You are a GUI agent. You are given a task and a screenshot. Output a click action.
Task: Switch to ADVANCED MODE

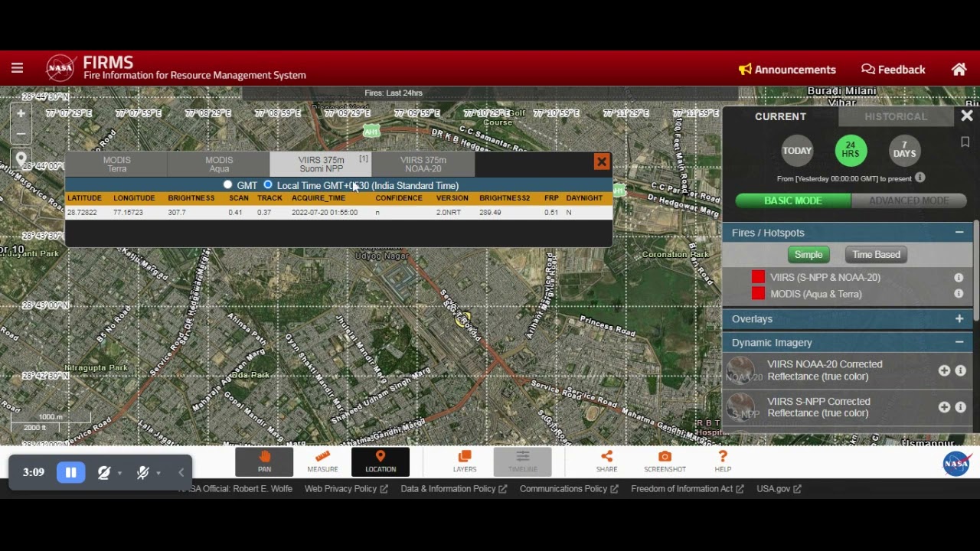click(x=909, y=201)
